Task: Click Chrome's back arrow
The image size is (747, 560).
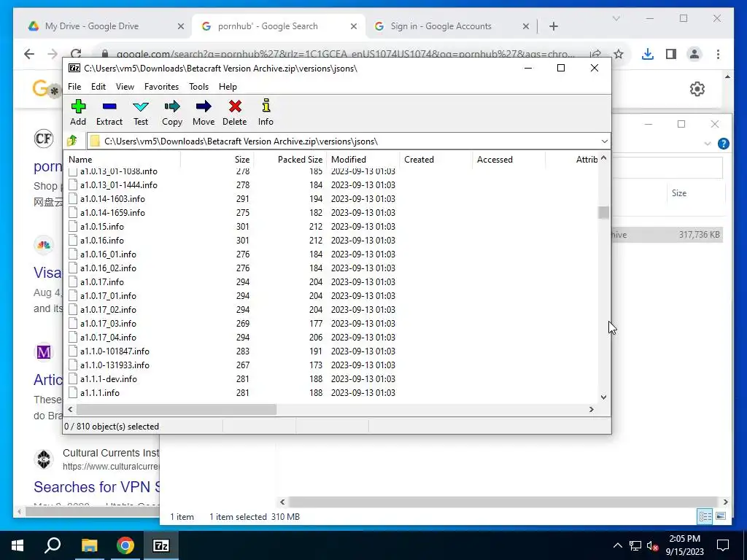Action: tap(29, 54)
